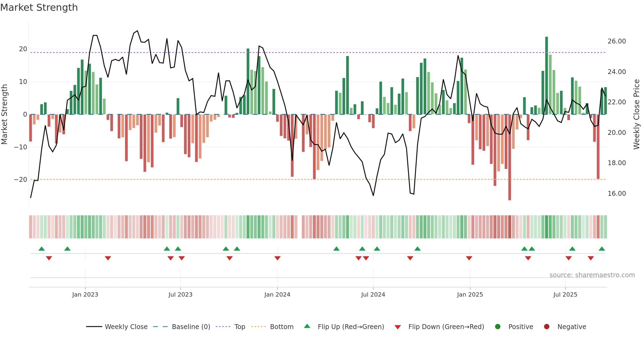Click the Jan 2024 x-axis label

coord(277,294)
